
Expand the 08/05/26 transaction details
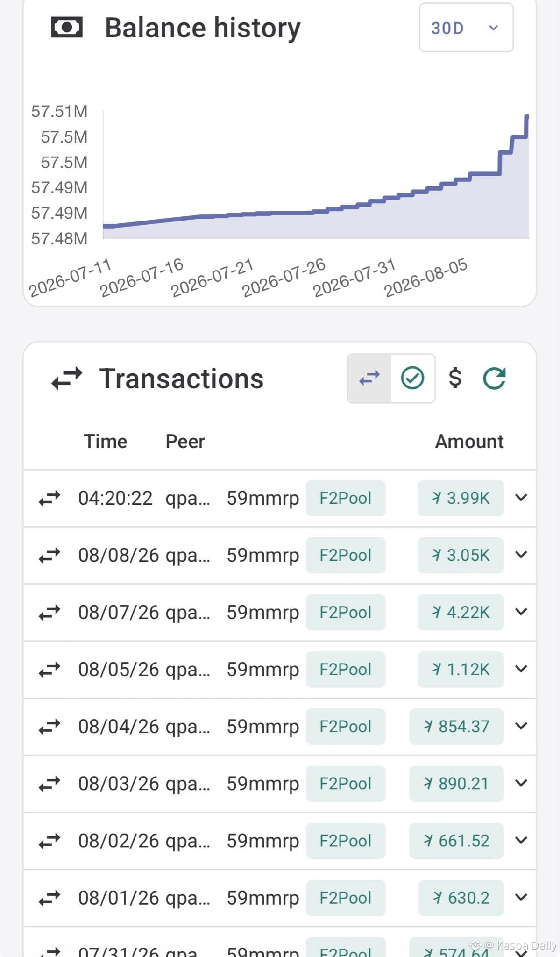point(521,669)
